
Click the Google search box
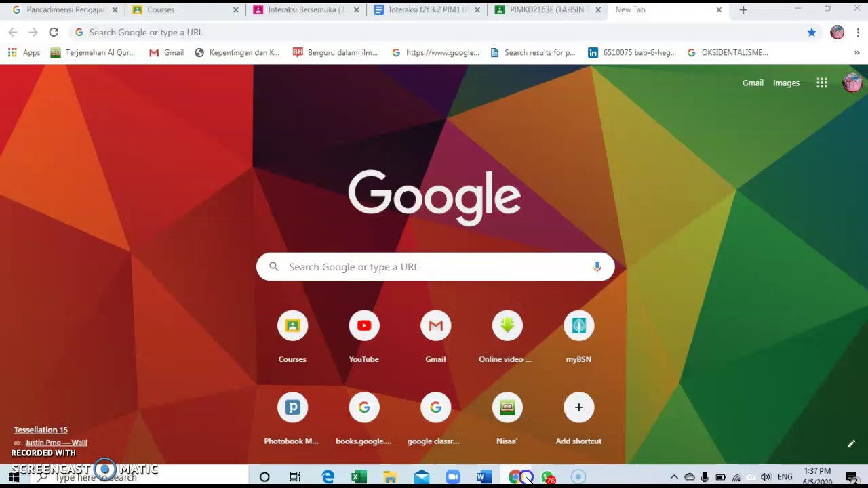pos(435,267)
